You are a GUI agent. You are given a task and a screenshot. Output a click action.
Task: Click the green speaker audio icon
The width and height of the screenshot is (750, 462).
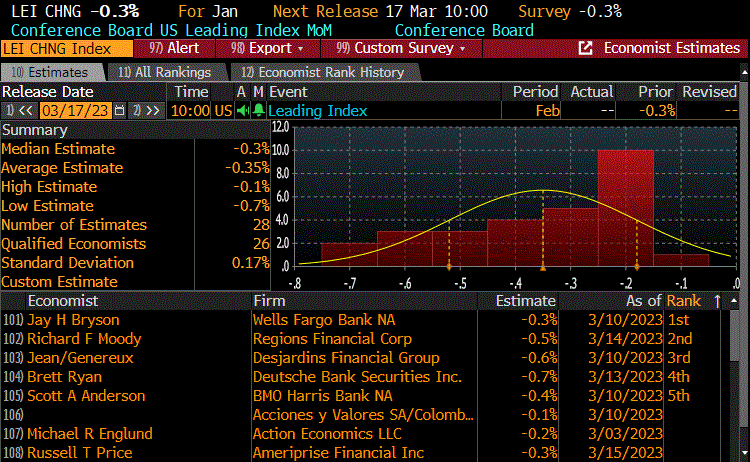tap(243, 111)
